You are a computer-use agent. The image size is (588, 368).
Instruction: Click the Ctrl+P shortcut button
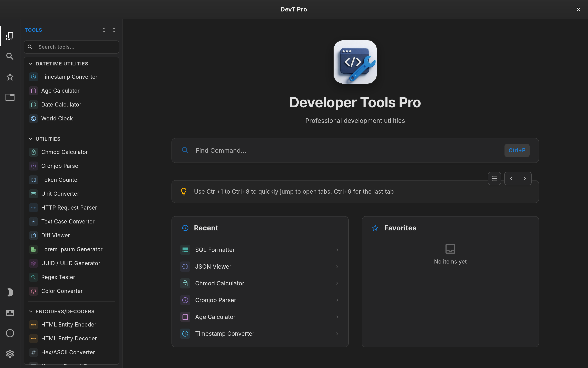[517, 150]
